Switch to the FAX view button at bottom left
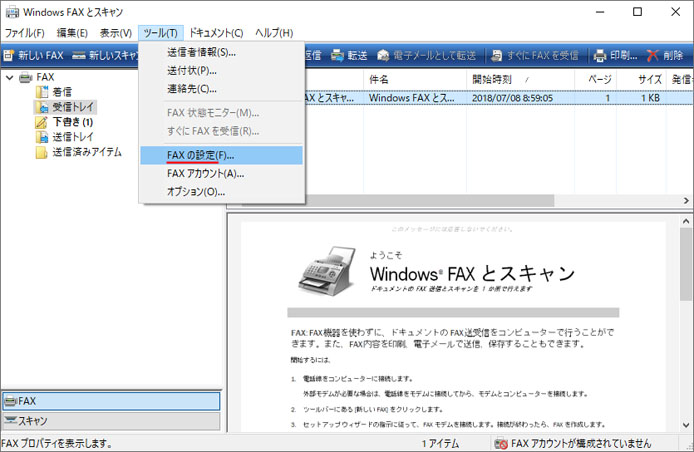The image size is (694, 452). (111, 401)
